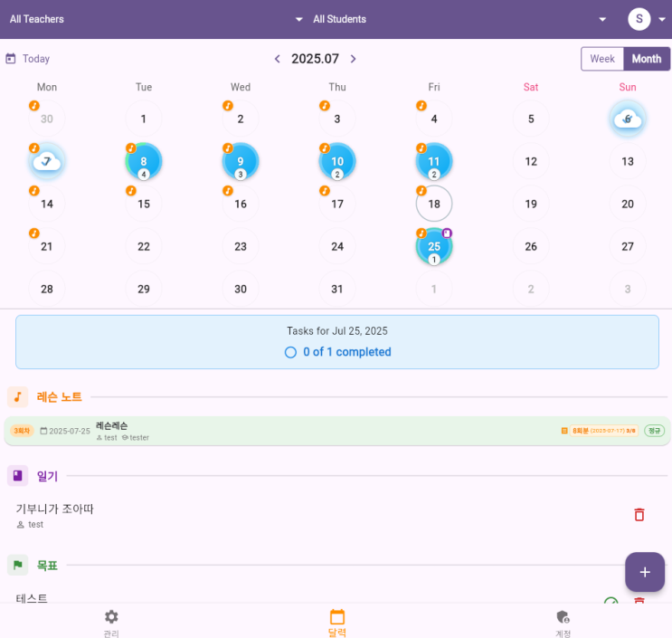Image resolution: width=672 pixels, height=638 pixels.
Task: Go to next month with right chevron
Action: pyautogui.click(x=353, y=59)
